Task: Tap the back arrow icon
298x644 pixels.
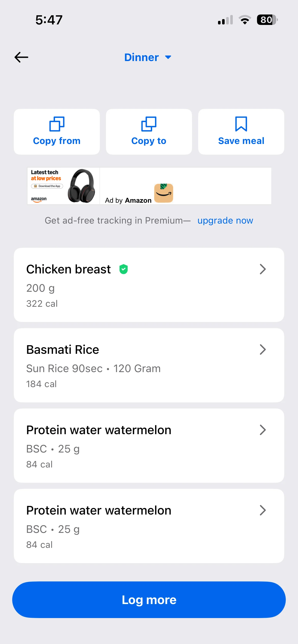Action: coord(21,57)
